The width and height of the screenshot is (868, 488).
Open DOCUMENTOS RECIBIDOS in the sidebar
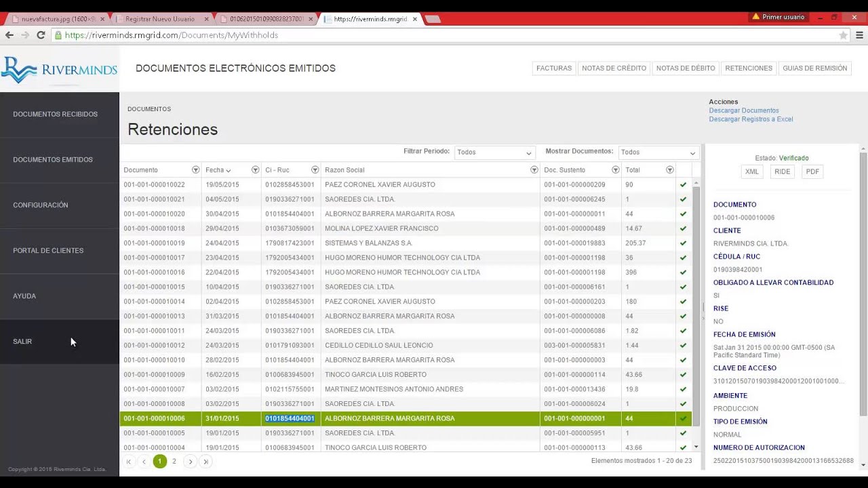coord(60,115)
